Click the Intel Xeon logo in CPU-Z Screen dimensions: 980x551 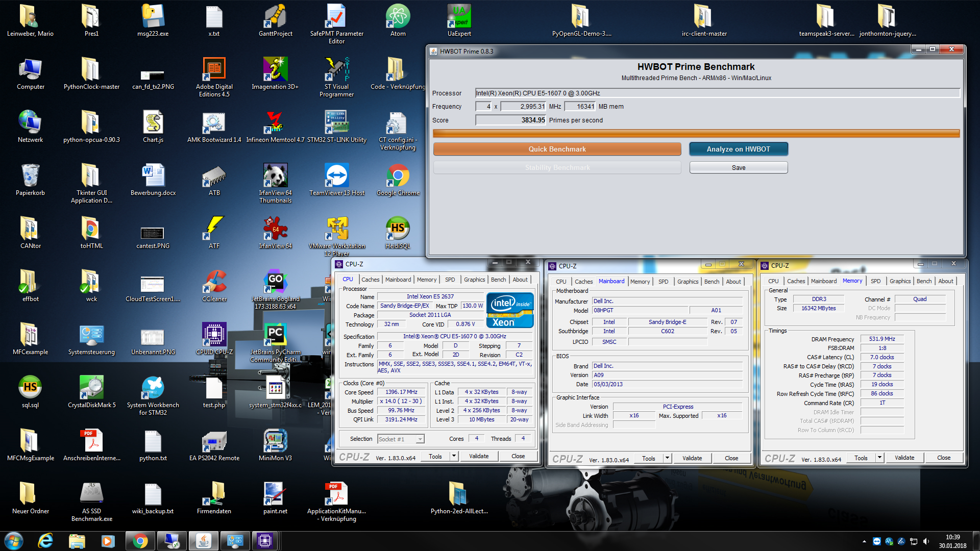pyautogui.click(x=509, y=310)
